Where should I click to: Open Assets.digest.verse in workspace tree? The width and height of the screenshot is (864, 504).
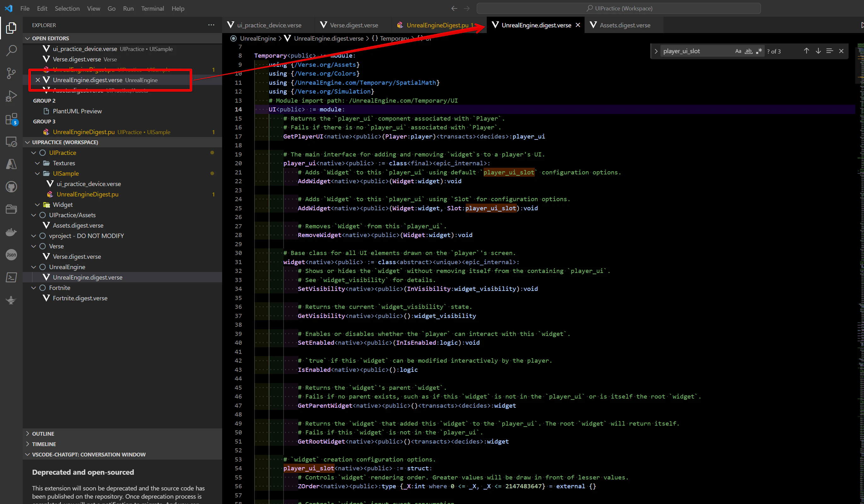[78, 225]
